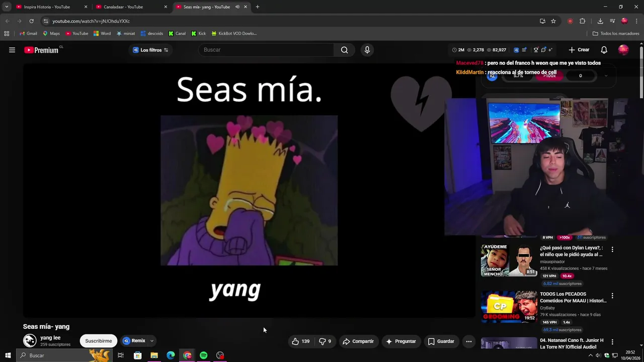Click the Chrome address bar URL
The image size is (644, 362).
[91, 21]
